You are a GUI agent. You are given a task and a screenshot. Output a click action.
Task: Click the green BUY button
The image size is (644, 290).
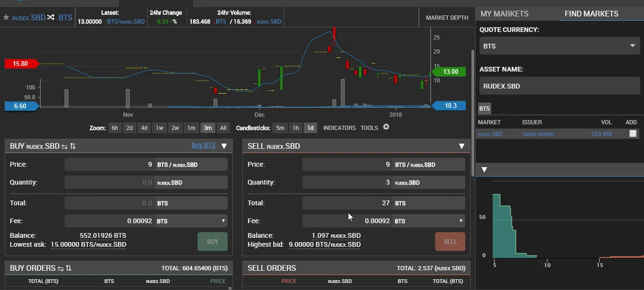coord(212,242)
